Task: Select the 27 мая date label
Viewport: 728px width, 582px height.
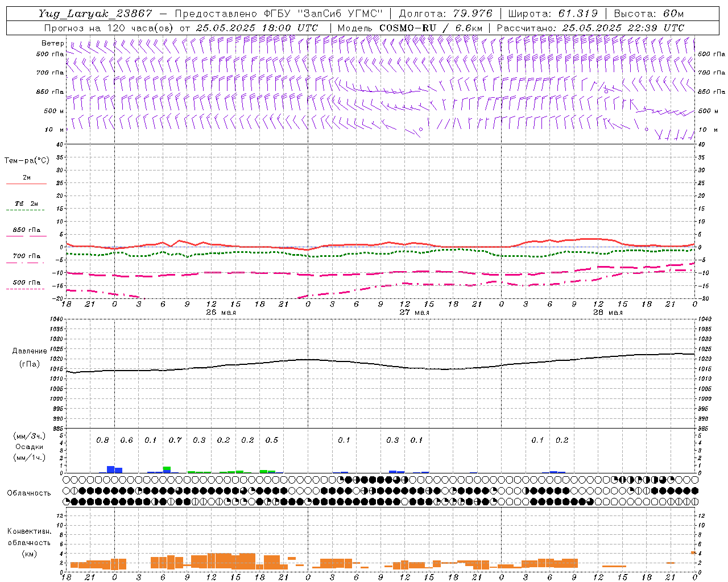Action: click(x=414, y=313)
